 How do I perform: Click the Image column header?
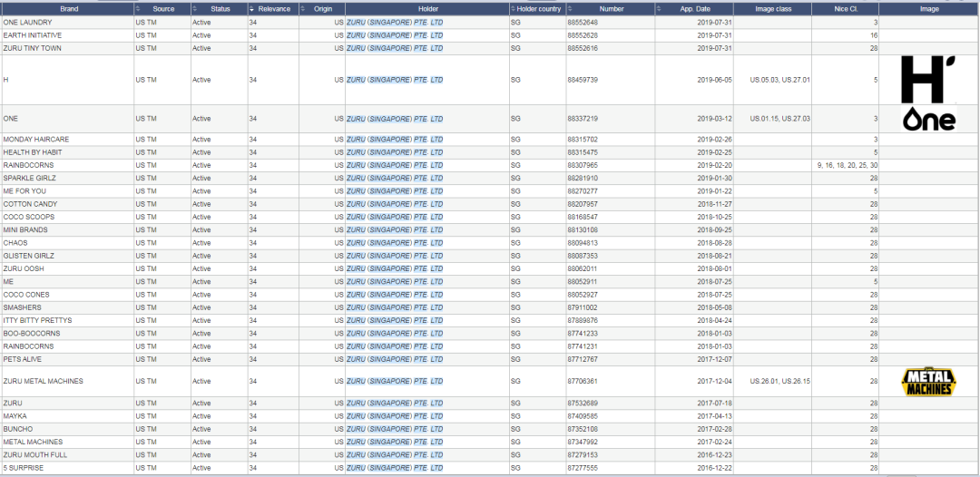pos(929,9)
